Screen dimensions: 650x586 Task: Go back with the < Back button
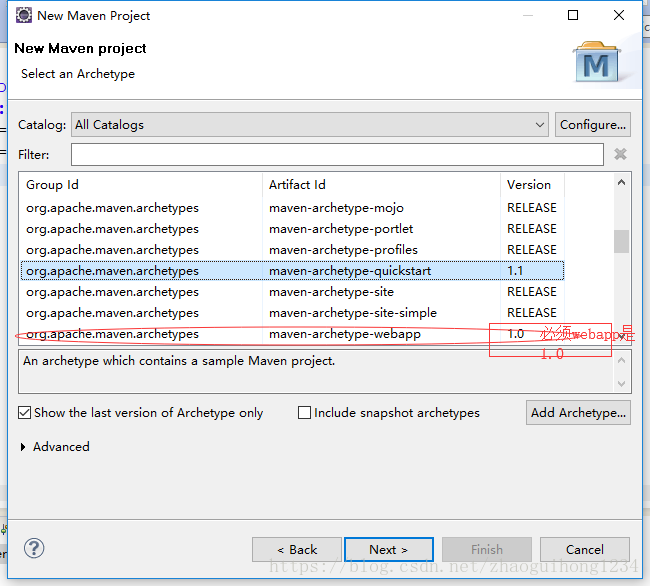coord(297,550)
